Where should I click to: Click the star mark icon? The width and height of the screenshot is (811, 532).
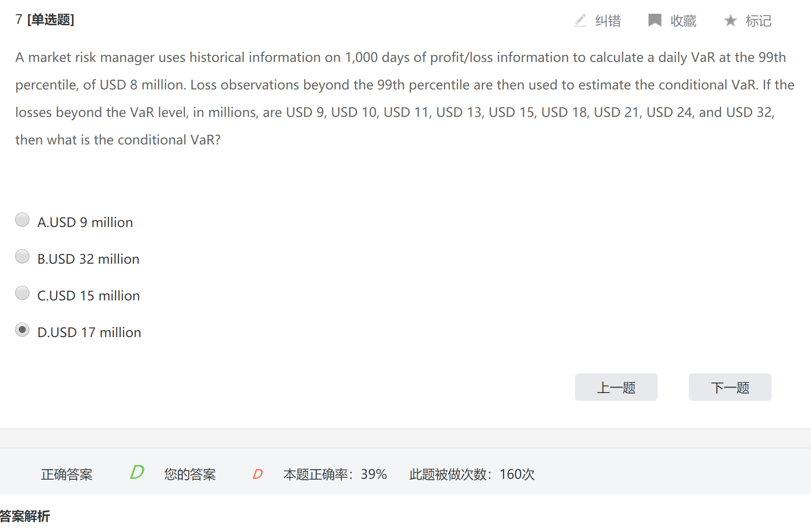click(730, 21)
